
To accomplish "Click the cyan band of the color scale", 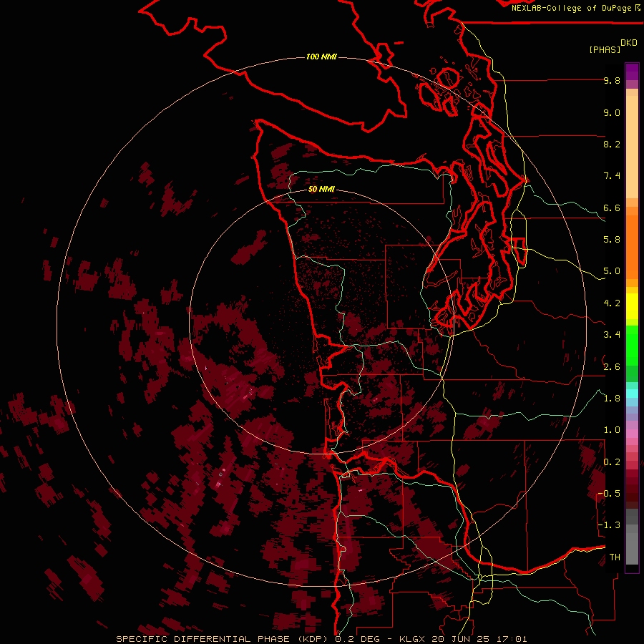I will click(632, 394).
